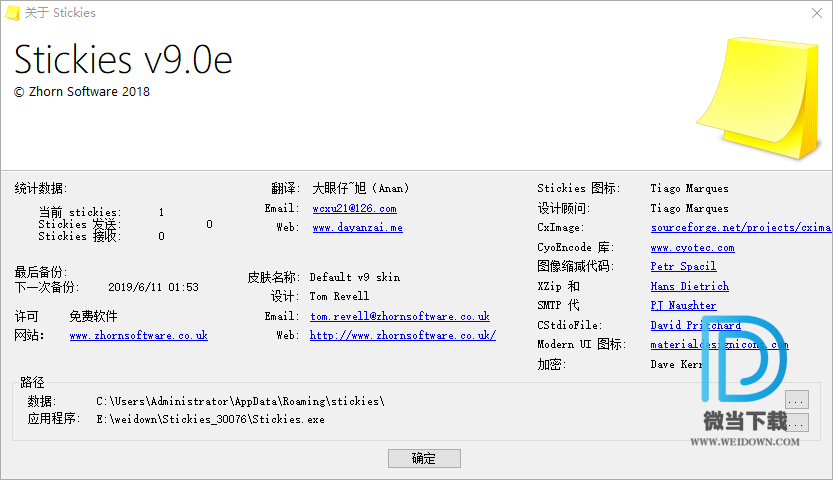The height and width of the screenshot is (480, 833).
Task: Open the www.dayanzai.me web link
Action: pyautogui.click(x=358, y=228)
